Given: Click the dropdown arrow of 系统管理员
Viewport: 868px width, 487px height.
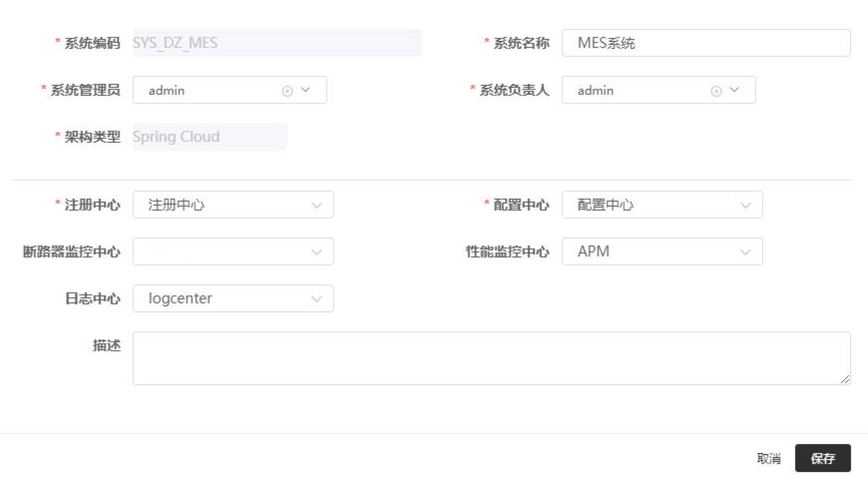Looking at the screenshot, I should coord(306,90).
